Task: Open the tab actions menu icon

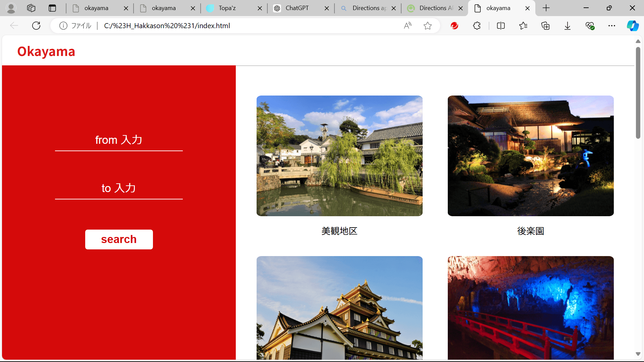Action: point(52,8)
